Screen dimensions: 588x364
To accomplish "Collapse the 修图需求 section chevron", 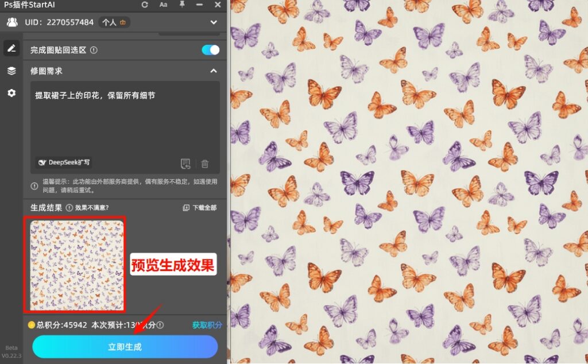I will (x=213, y=71).
